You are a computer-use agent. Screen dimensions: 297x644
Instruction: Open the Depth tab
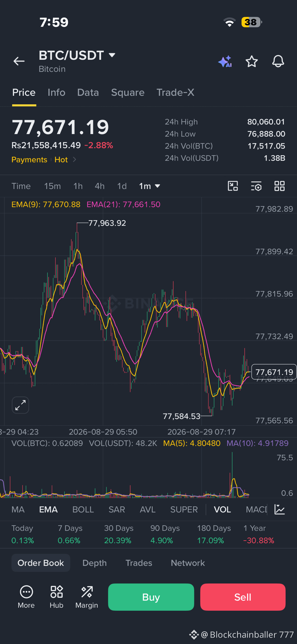click(94, 563)
